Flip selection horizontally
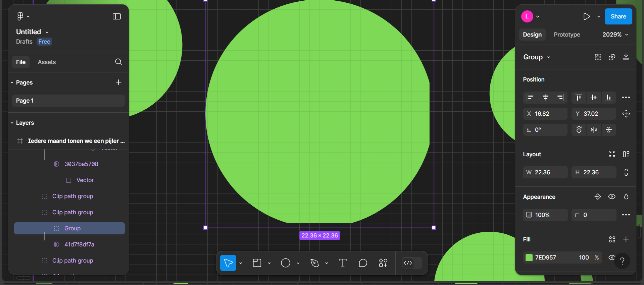Viewport: 644px width, 285px height. [x=594, y=130]
